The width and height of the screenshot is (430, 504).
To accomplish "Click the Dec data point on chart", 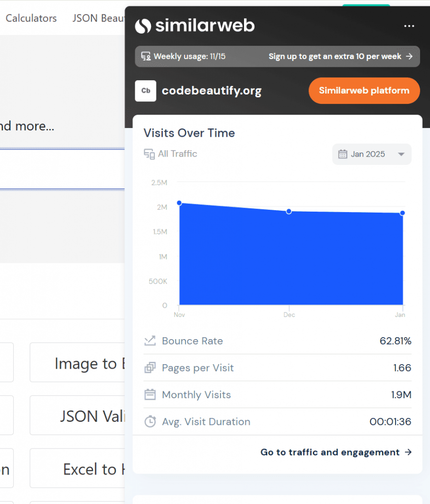I will (x=289, y=211).
